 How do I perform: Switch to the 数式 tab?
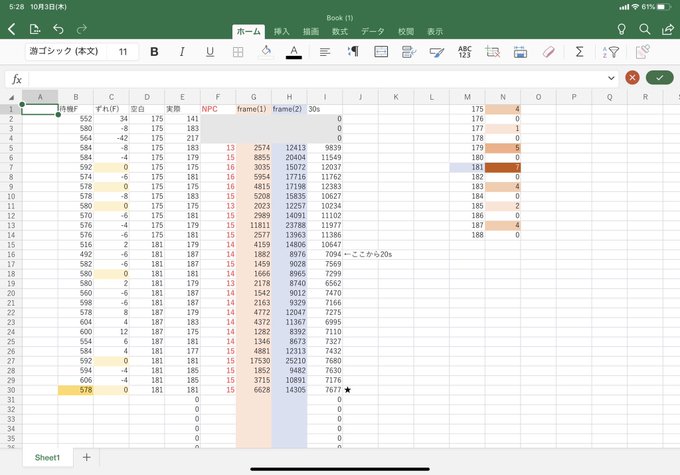pyautogui.click(x=340, y=31)
